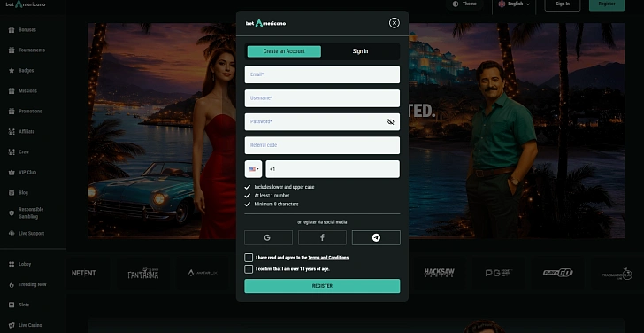Click 'Includes lower and upper case' text
The width and height of the screenshot is (644, 333).
click(284, 187)
